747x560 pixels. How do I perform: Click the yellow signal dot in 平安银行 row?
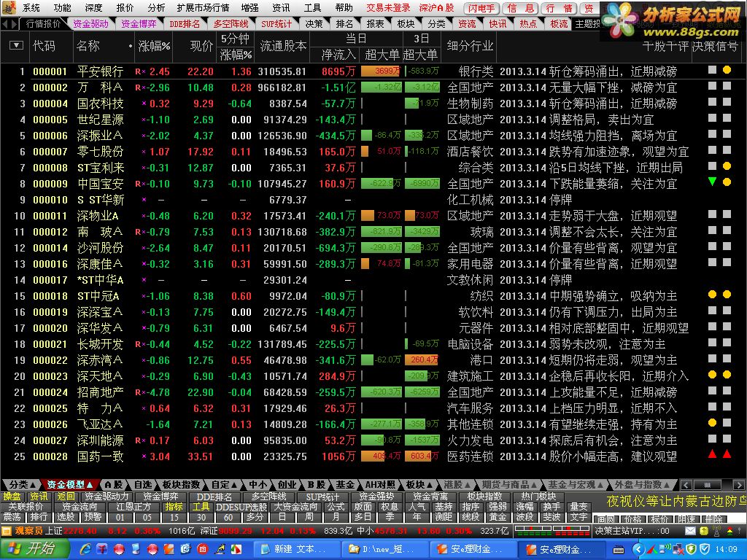click(x=727, y=70)
